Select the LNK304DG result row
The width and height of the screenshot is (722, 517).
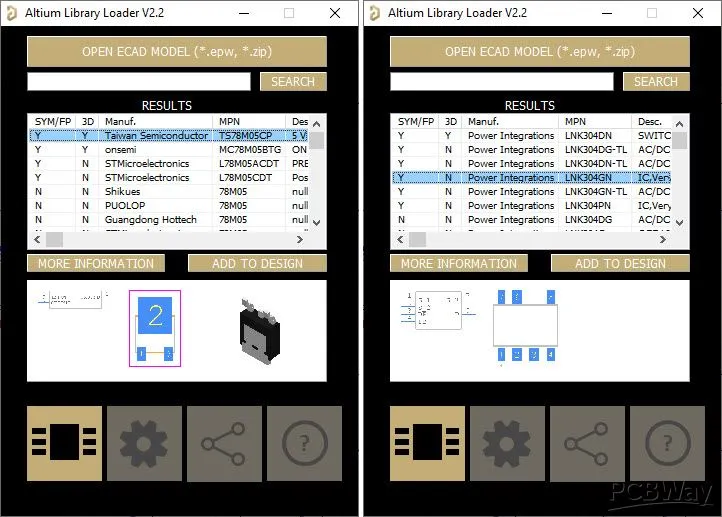(x=531, y=220)
